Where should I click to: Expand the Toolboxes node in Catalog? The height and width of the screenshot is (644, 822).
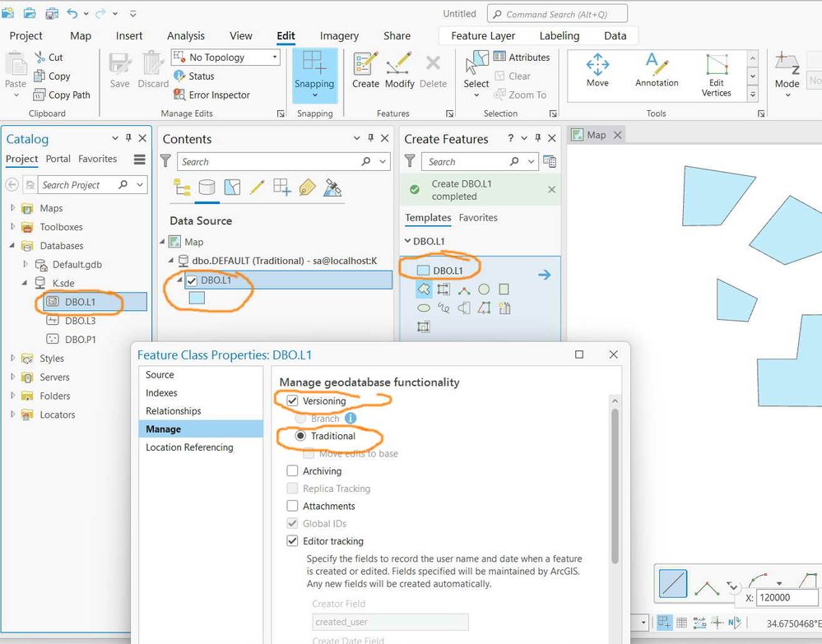click(x=12, y=227)
